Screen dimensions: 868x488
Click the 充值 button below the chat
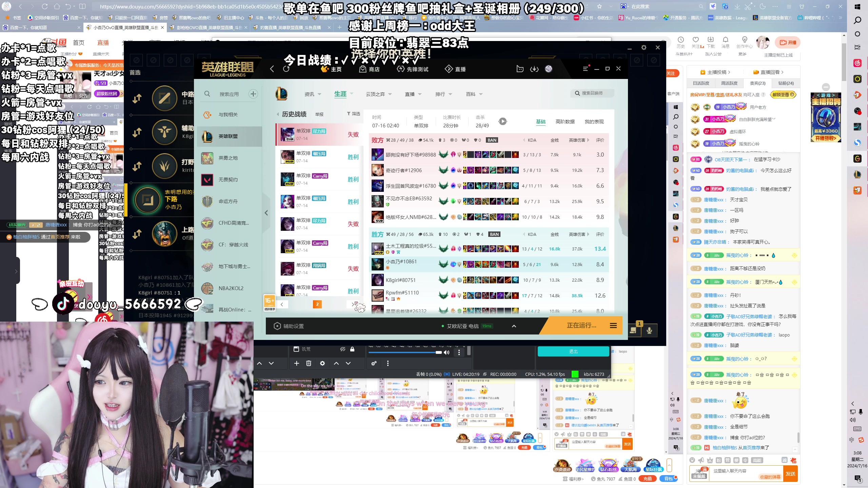(648, 479)
